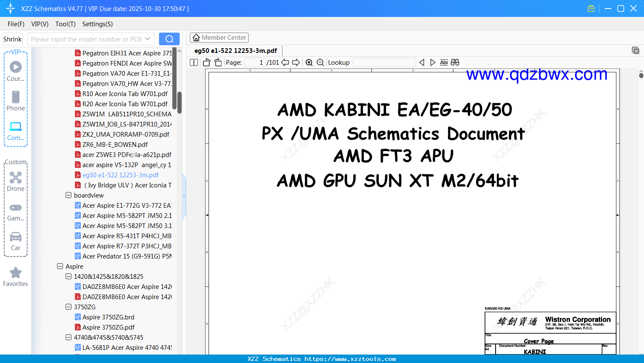The width and height of the screenshot is (644, 363).
Task: Collapse the file tree side panel handle
Action: coord(184,196)
